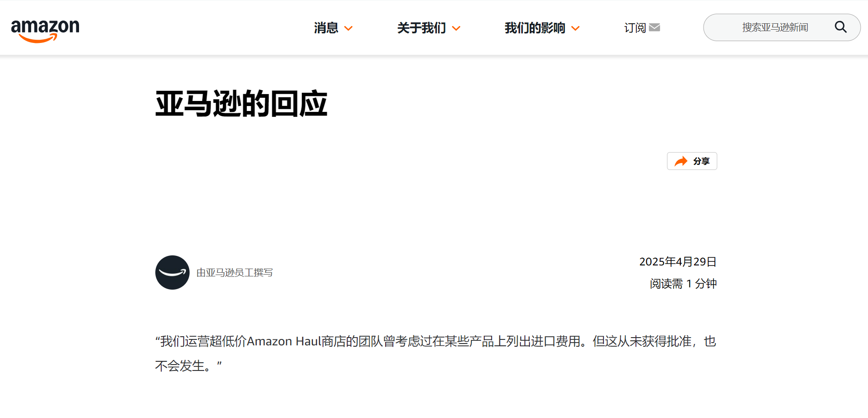Click the Amazon smile author avatar
The image size is (868, 418).
click(172, 272)
